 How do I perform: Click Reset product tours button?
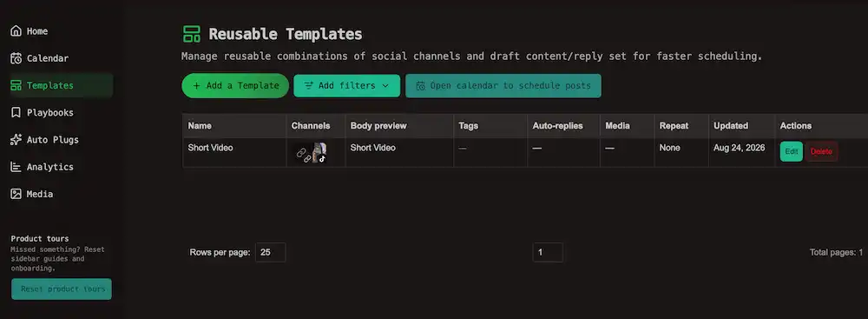point(62,289)
